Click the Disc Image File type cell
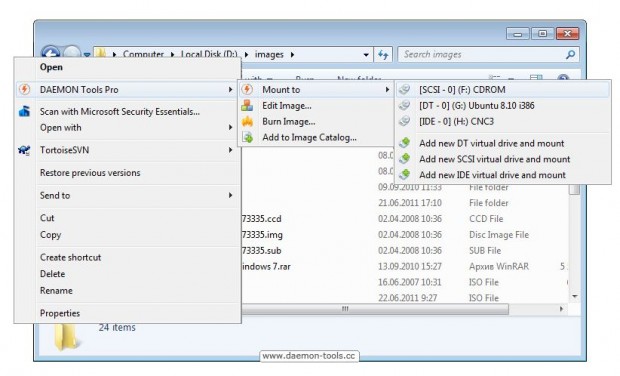Screen dimensions: 620x376 (x=499, y=234)
